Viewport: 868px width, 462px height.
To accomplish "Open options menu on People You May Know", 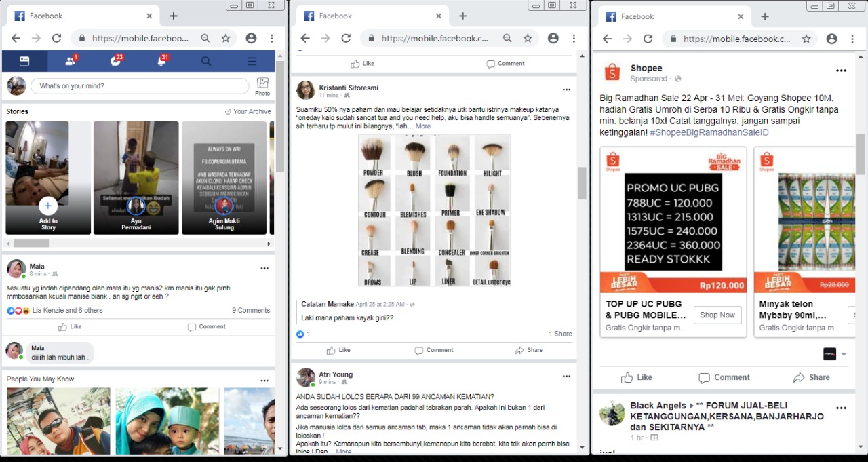I will 264,380.
